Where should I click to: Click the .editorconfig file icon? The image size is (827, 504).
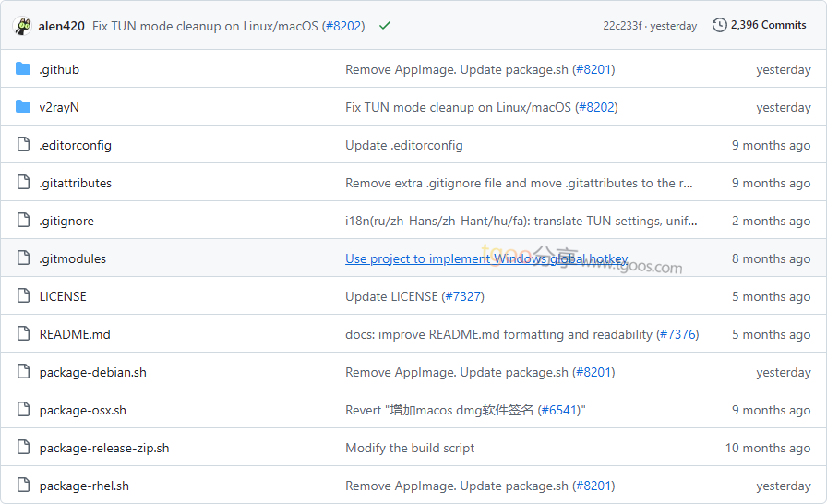(x=23, y=145)
